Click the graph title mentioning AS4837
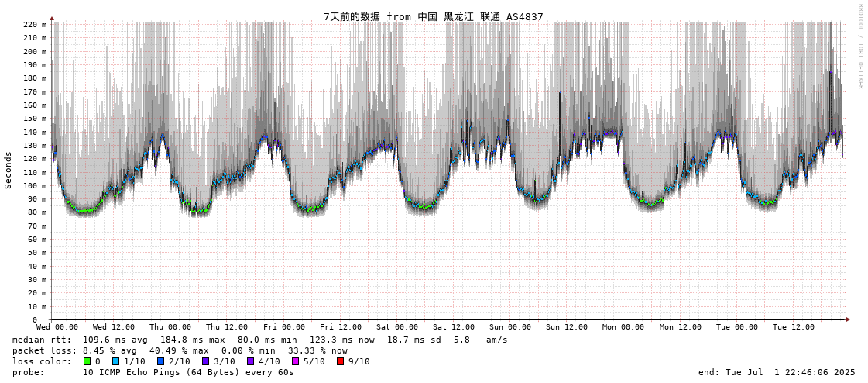 click(x=434, y=16)
